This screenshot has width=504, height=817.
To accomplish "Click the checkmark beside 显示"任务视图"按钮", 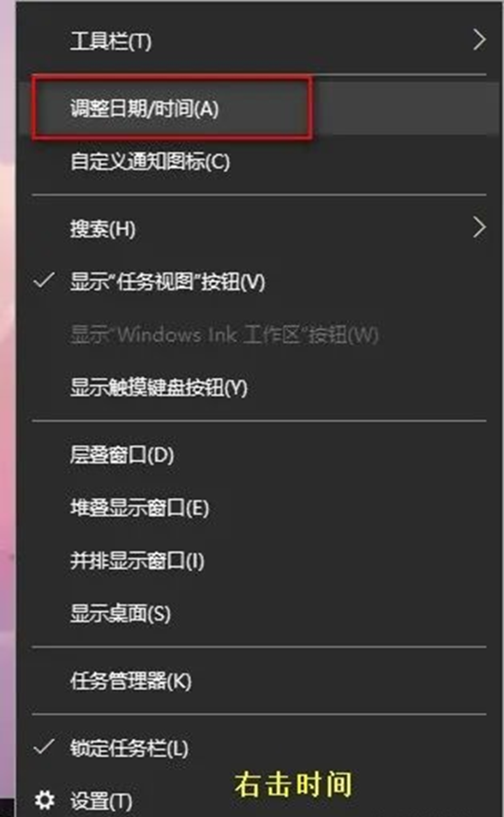I will click(x=43, y=281).
